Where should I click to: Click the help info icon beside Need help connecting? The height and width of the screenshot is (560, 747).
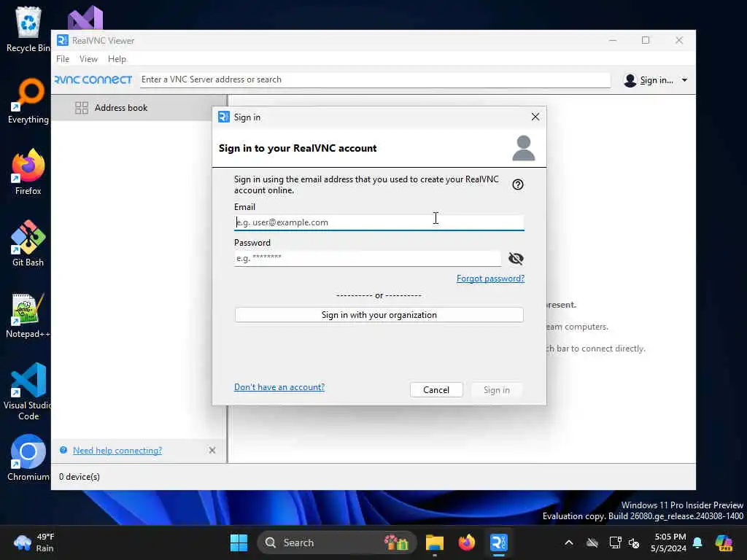click(x=63, y=450)
